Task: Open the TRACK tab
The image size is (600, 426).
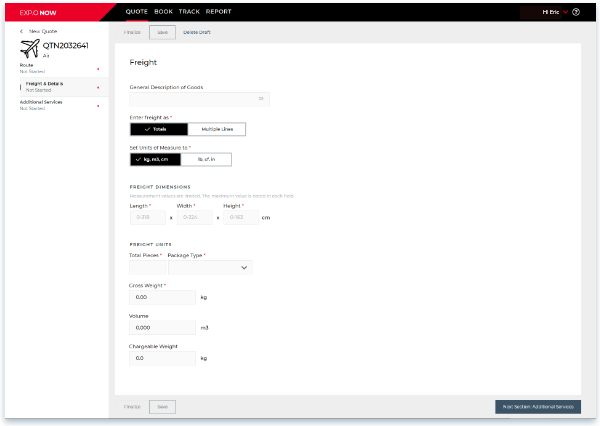Action: pos(189,11)
